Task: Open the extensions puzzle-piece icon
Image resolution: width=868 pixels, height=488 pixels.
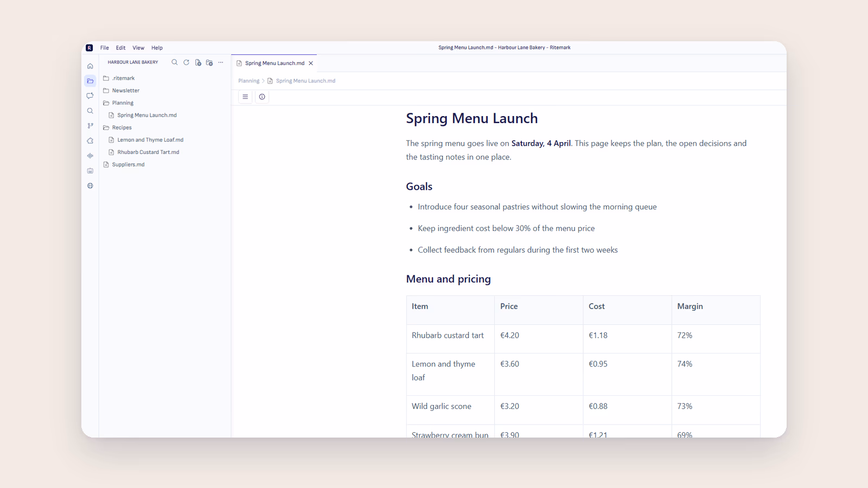Action: pyautogui.click(x=90, y=140)
